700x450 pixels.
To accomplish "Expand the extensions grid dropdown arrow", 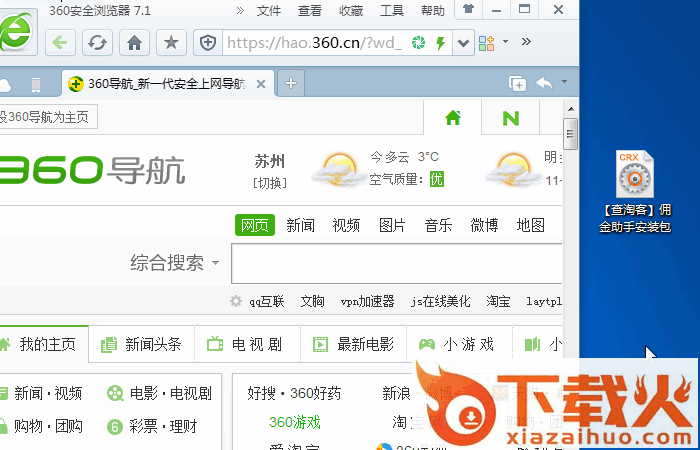I will pyautogui.click(x=506, y=42).
